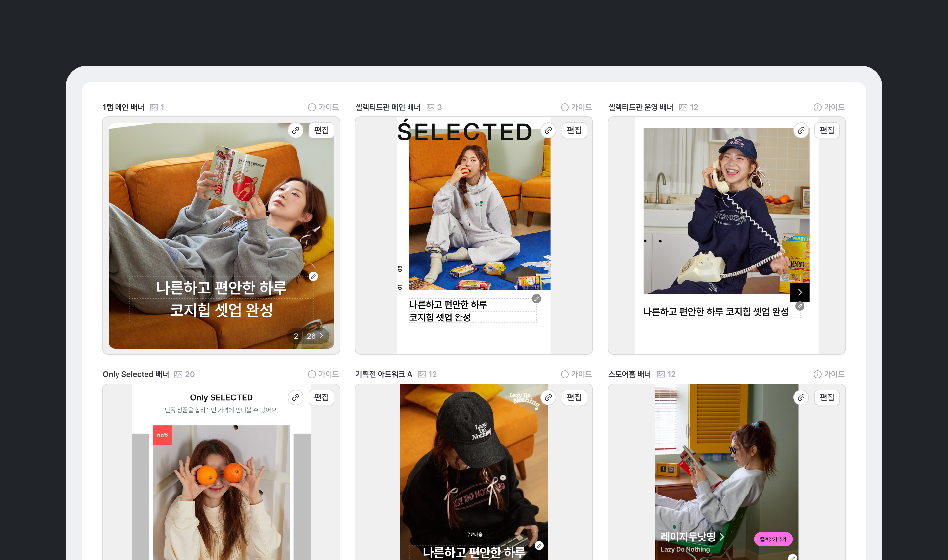Click pencil icon on 셀렉티드관 운영 배너 caption

pos(800,306)
